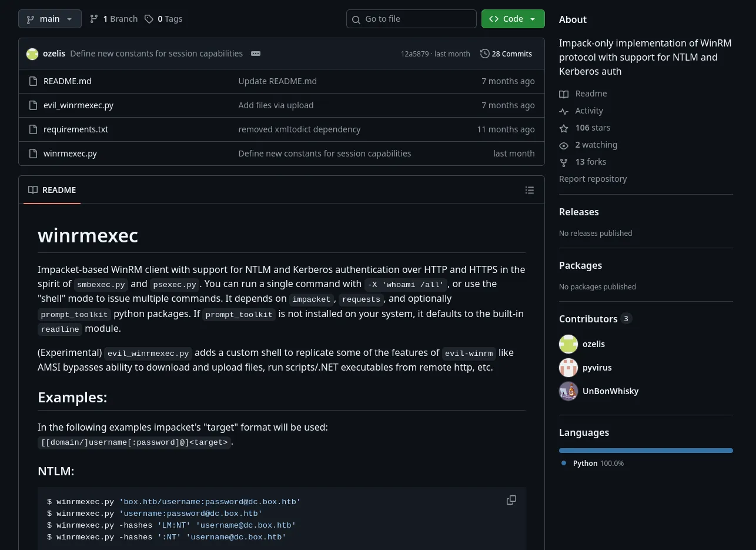View the 106 stars link
This screenshot has width=756, height=550.
593,128
